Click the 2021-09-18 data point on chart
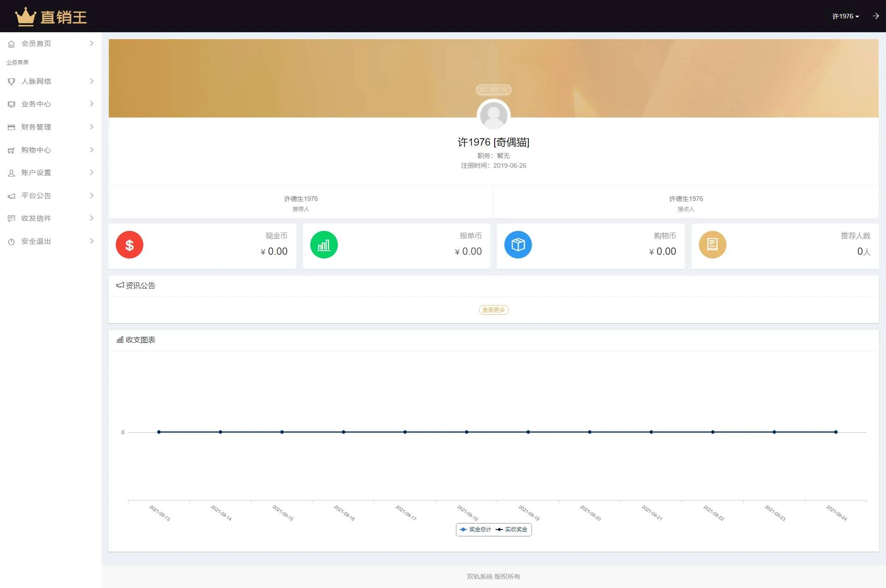Image resolution: width=886 pixels, height=588 pixels. [x=467, y=432]
